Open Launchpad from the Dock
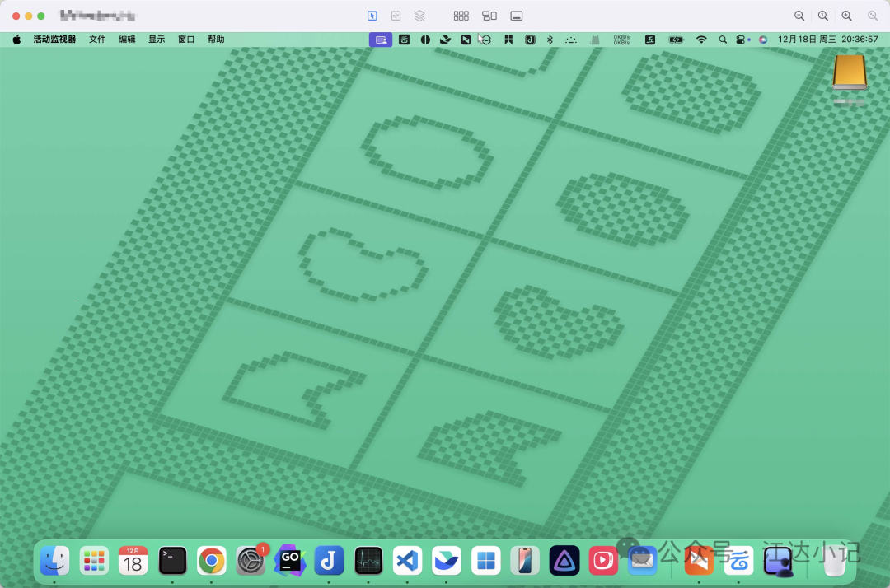 tap(94, 561)
